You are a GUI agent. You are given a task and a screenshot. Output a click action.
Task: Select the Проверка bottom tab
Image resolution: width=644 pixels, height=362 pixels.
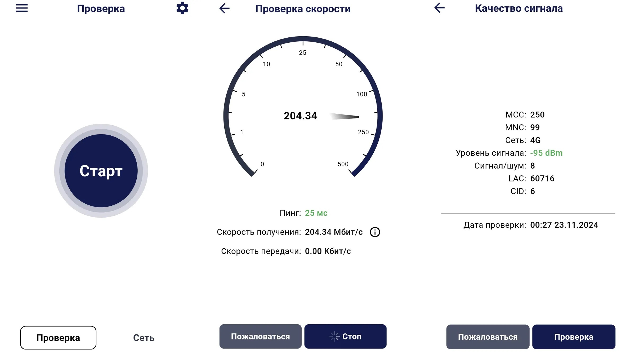pyautogui.click(x=58, y=338)
